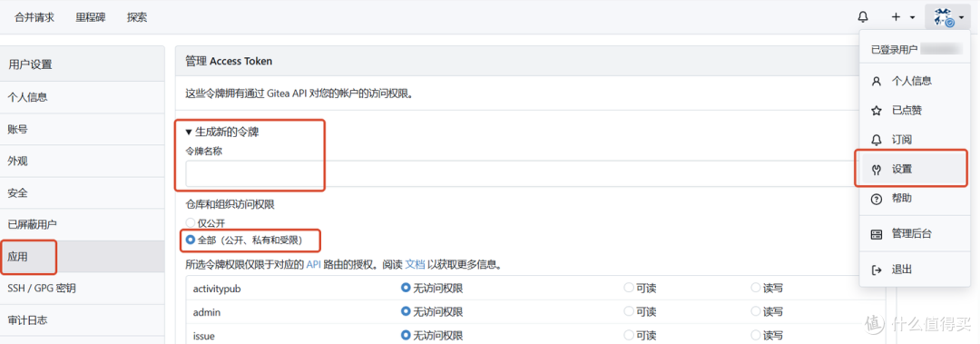Open 已点赞 in the user menu
The width and height of the screenshot is (980, 344).
point(915,110)
